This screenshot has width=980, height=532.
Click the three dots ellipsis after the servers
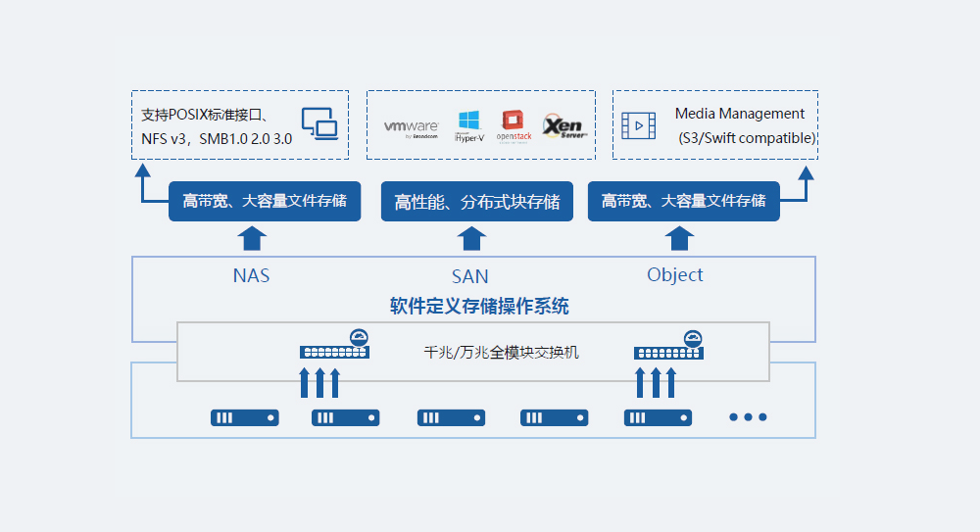[x=748, y=417]
